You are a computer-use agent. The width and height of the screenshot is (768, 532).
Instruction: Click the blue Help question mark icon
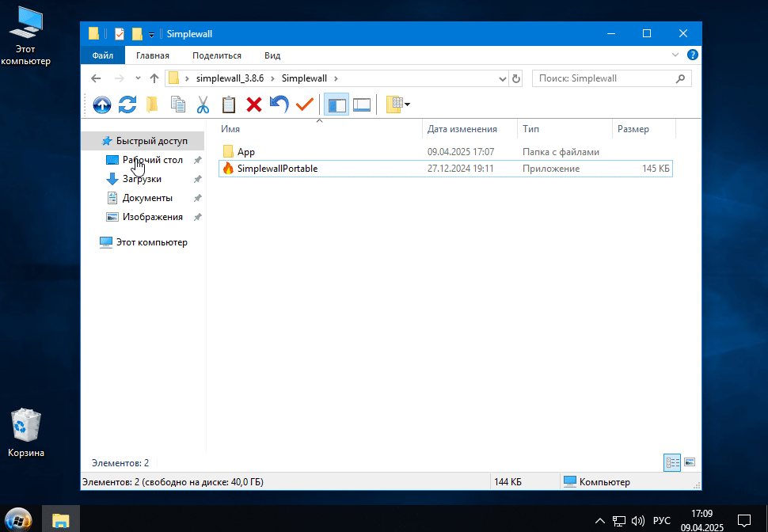(693, 55)
